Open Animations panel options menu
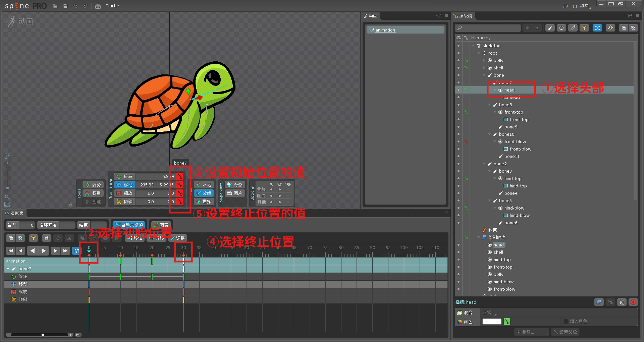Viewport: 644px width, 342px height. [x=446, y=16]
